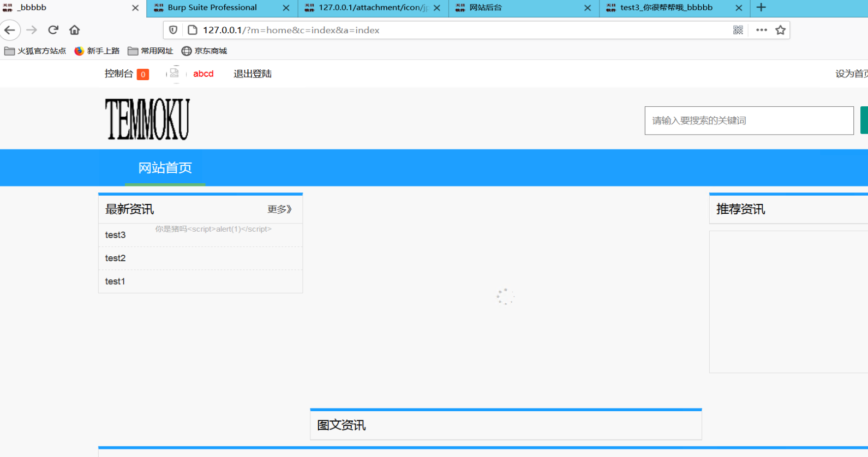Image resolution: width=868 pixels, height=457 pixels.
Task: Reload the current page
Action: point(53,30)
